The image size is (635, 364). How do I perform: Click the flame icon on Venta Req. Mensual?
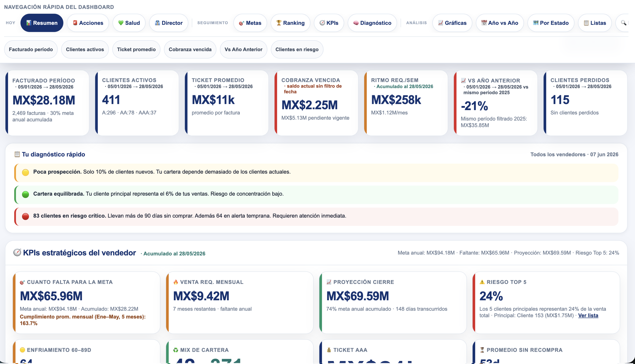tap(176, 282)
